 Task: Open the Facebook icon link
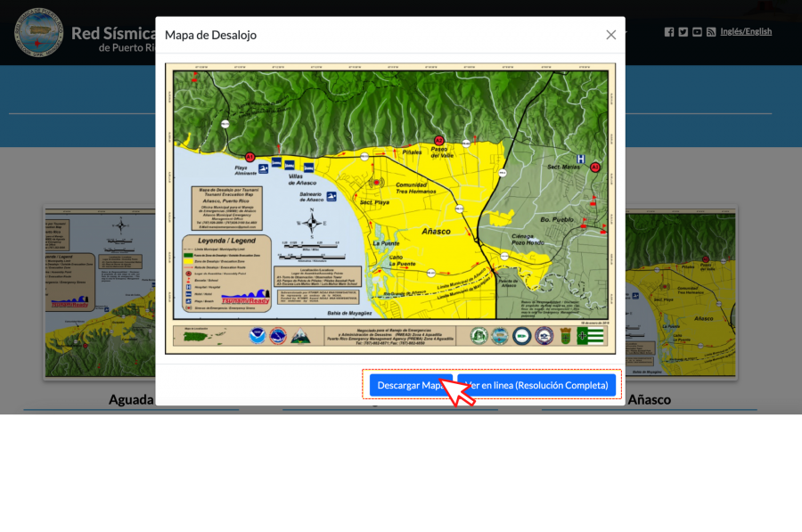coord(669,32)
